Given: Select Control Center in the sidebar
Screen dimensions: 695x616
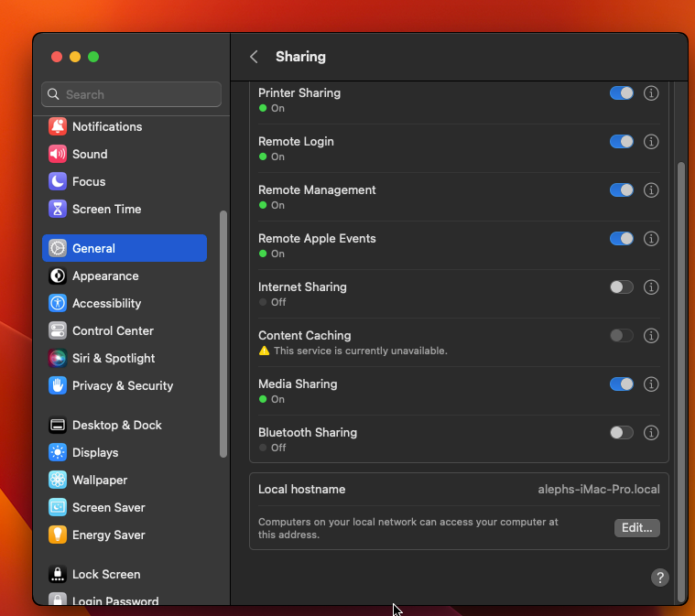Looking at the screenshot, I should [113, 330].
